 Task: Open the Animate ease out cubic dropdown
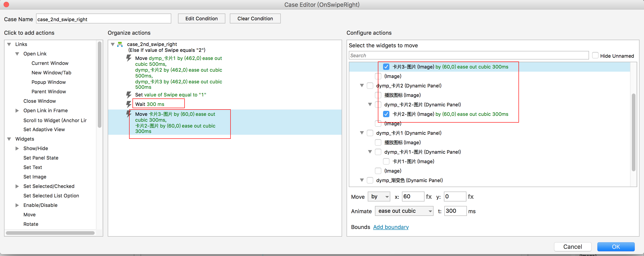404,211
